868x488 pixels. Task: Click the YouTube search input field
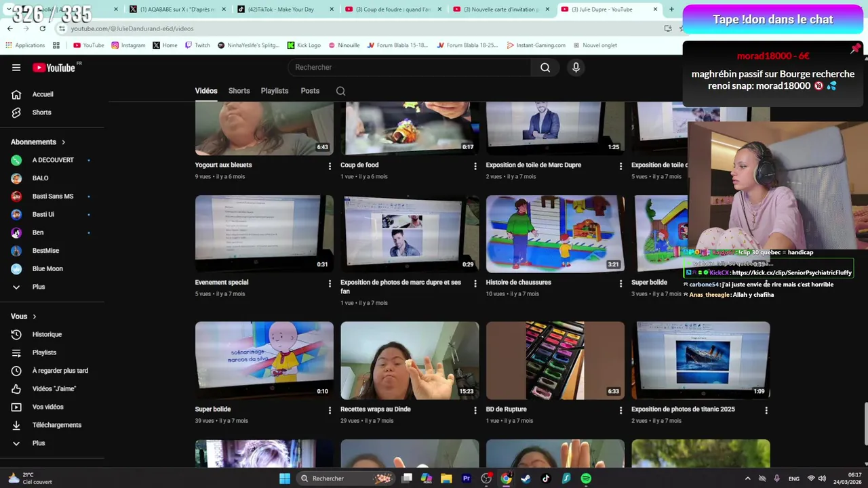[410, 67]
